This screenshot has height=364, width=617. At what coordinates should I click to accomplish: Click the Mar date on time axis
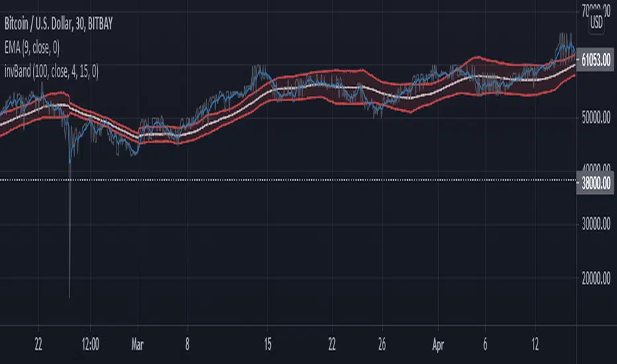136,344
